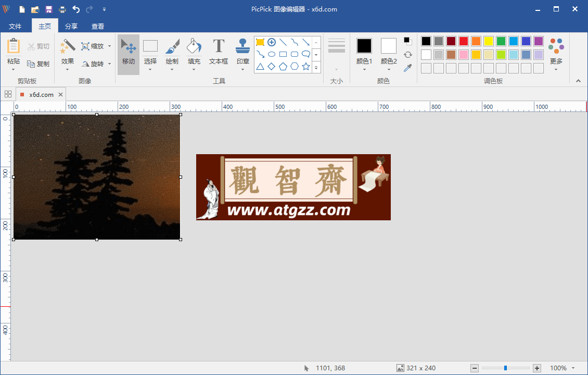Open the tab thumbnails grid icon
This screenshot has height=375, width=588.
8,94
